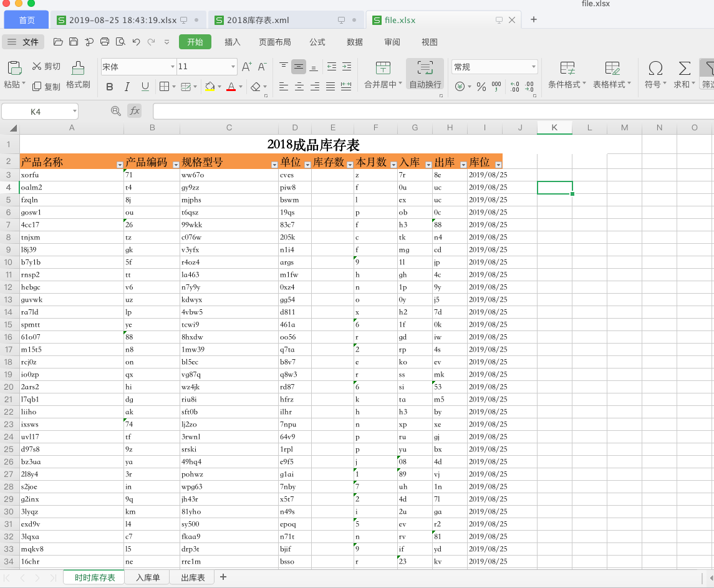Switch to the 页面布局 ribbon tab

(274, 42)
